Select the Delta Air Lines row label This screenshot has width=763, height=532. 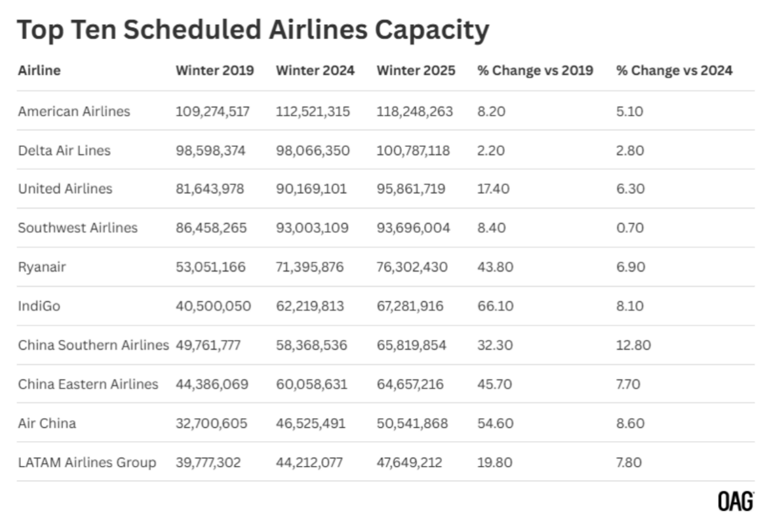point(64,151)
